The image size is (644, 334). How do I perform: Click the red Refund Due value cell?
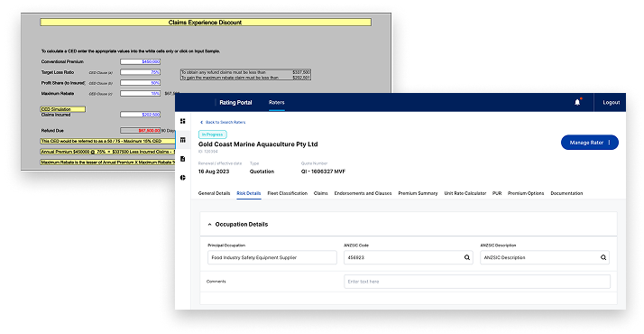pyautogui.click(x=140, y=131)
